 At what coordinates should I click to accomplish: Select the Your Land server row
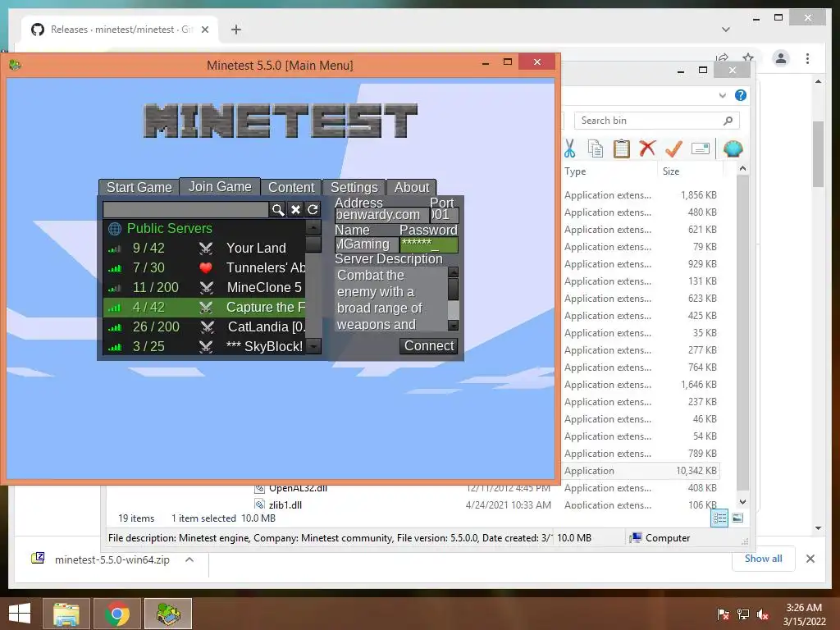204,248
